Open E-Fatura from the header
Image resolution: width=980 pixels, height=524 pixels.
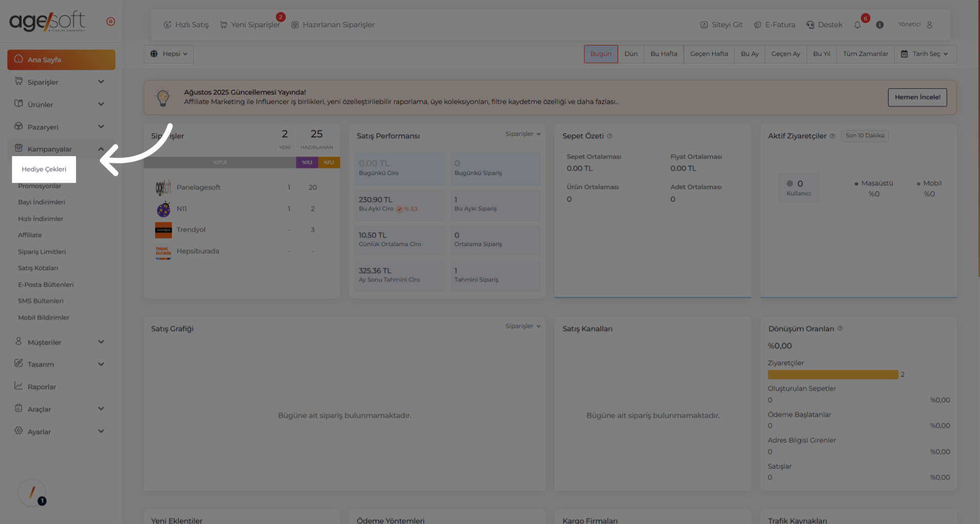tap(775, 25)
